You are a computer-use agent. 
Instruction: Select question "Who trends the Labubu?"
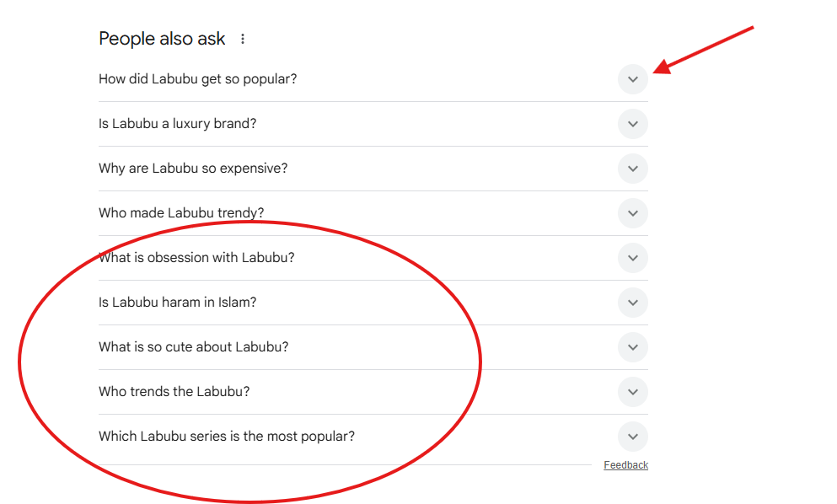point(174,392)
